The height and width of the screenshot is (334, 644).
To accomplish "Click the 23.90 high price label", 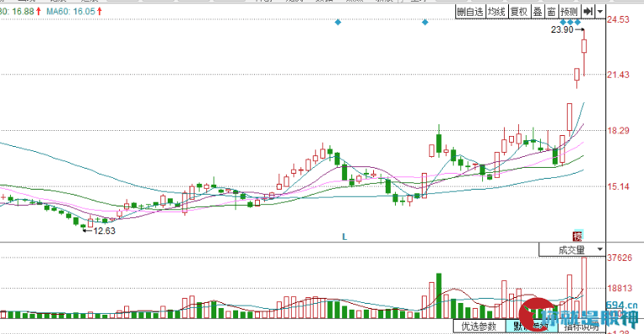I will point(562,29).
